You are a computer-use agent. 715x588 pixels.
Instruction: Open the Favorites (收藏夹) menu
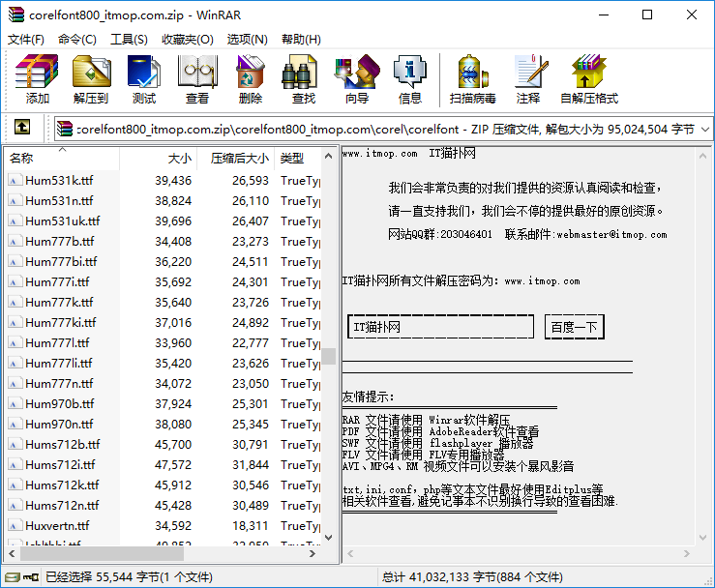[188, 40]
